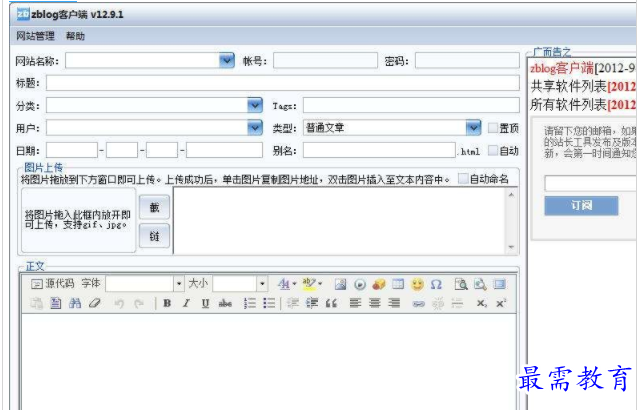Screen dimensions: 640x410
Task: Insert a horizontal line
Action: (457, 303)
